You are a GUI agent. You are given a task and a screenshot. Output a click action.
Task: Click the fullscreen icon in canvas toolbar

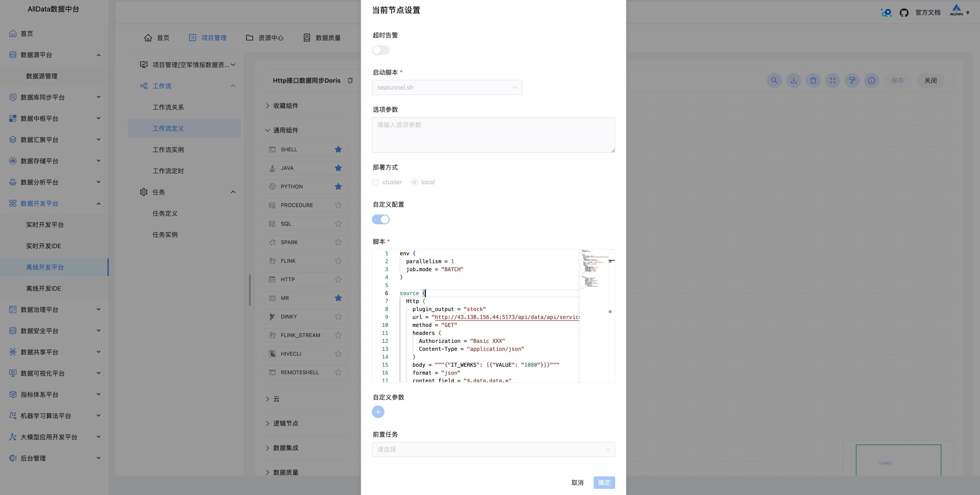(x=832, y=81)
